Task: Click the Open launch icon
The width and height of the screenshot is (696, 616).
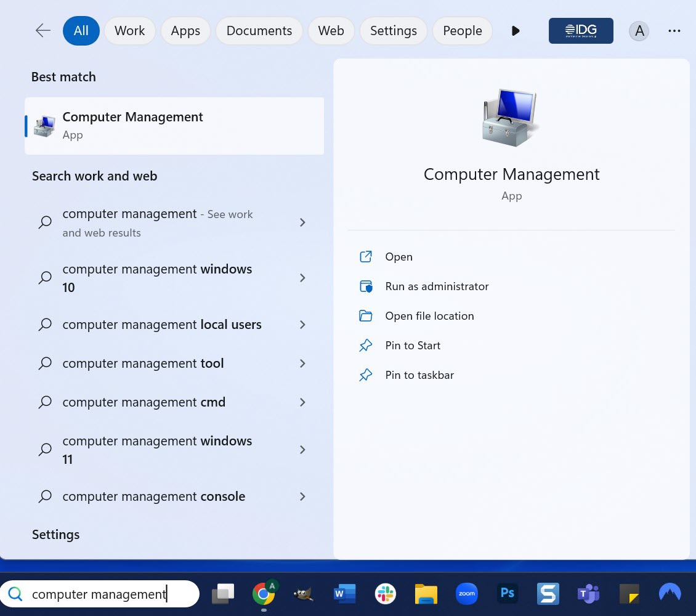Action: (x=366, y=256)
